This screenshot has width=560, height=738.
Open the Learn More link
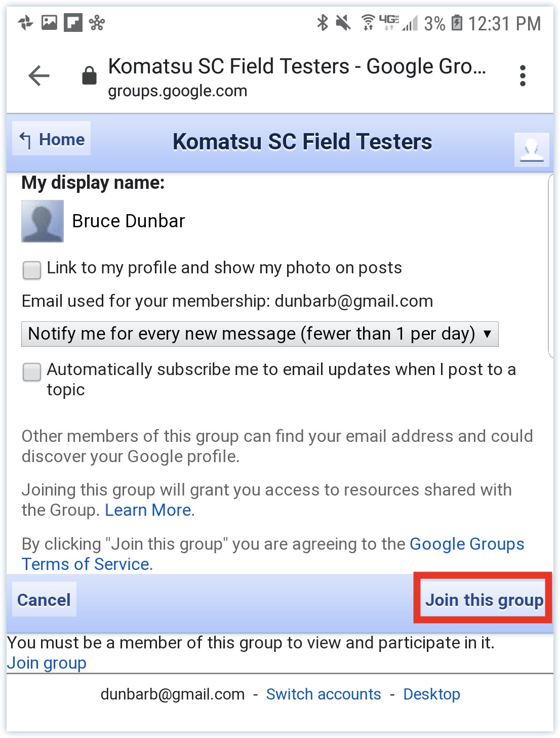point(148,510)
